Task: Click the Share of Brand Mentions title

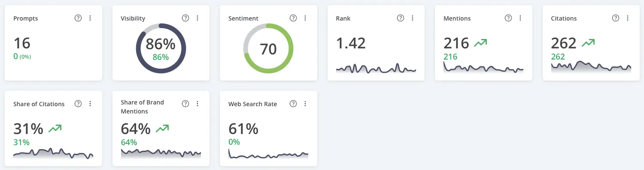Action: pyautogui.click(x=143, y=107)
